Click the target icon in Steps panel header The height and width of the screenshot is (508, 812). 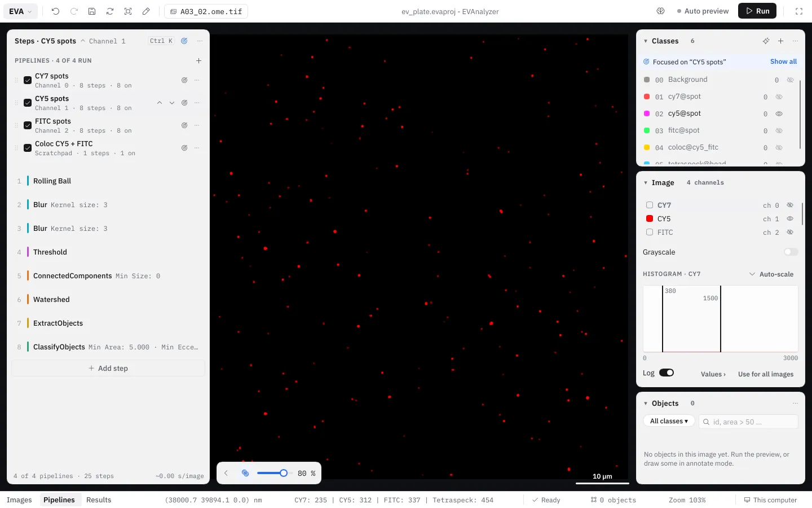click(184, 41)
